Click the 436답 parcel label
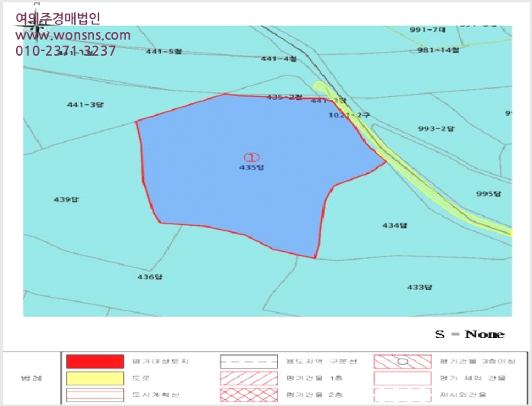 click(150, 277)
